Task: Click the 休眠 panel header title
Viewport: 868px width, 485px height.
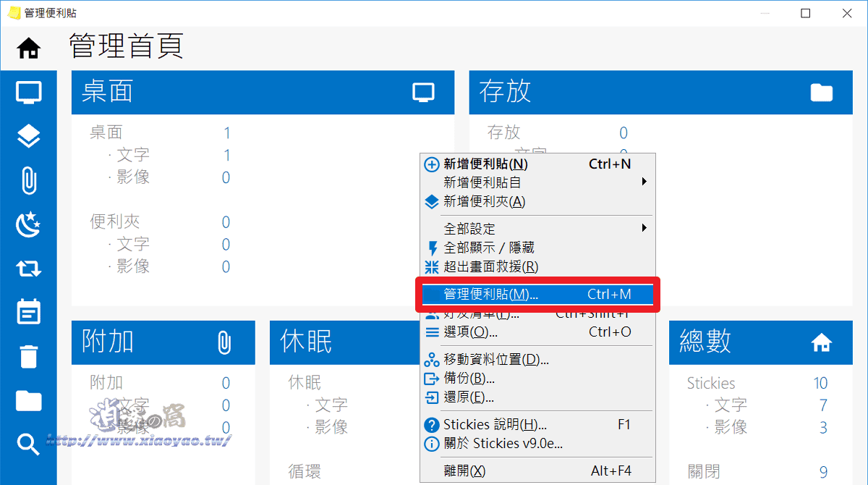Action: tap(306, 342)
